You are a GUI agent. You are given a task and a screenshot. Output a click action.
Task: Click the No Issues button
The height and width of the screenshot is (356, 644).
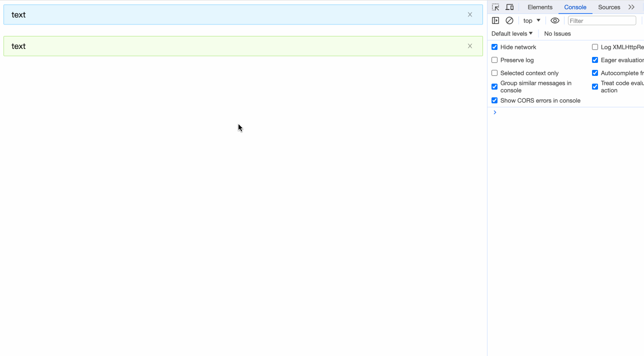(557, 33)
